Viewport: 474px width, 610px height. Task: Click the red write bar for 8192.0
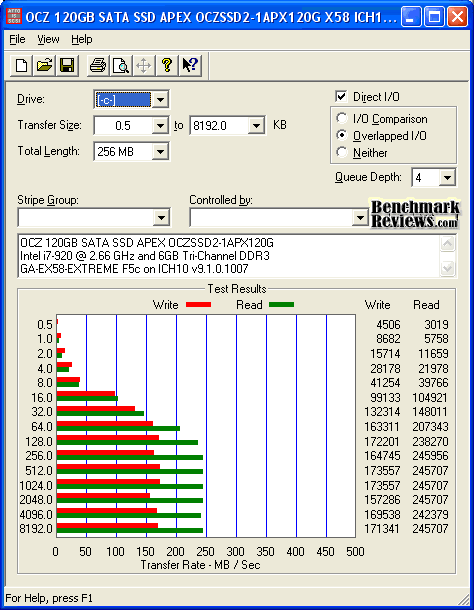pyautogui.click(x=107, y=526)
